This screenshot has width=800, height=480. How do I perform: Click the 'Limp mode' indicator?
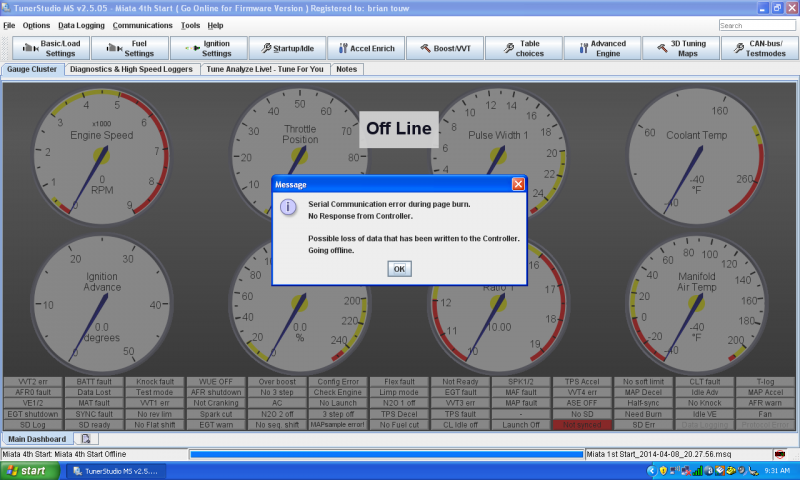399,392
